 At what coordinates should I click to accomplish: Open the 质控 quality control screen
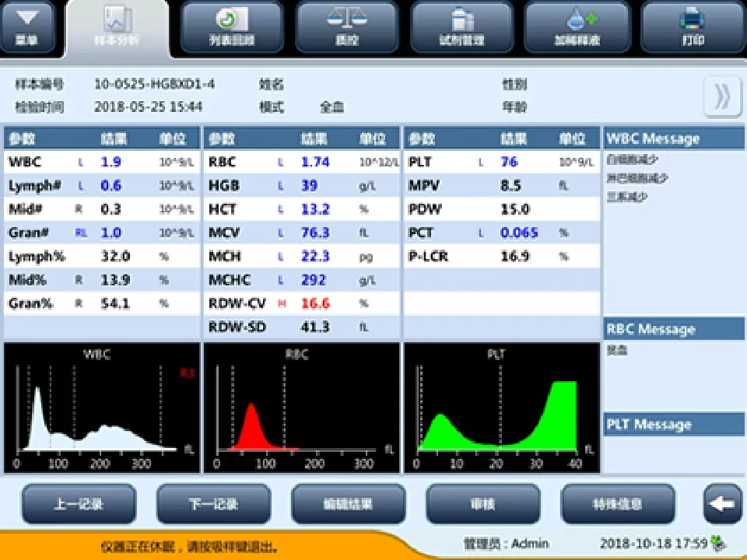347,28
